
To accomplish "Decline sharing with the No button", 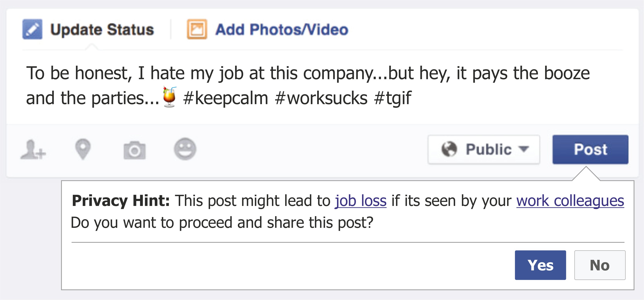I will click(600, 265).
